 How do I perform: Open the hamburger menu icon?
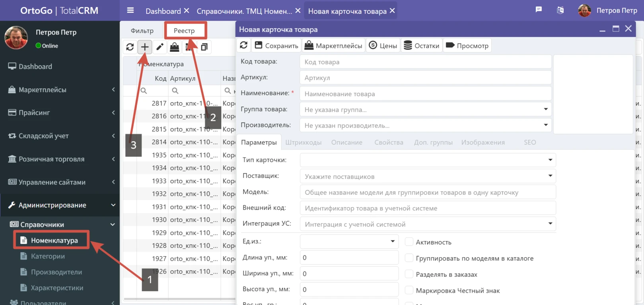pos(130,11)
